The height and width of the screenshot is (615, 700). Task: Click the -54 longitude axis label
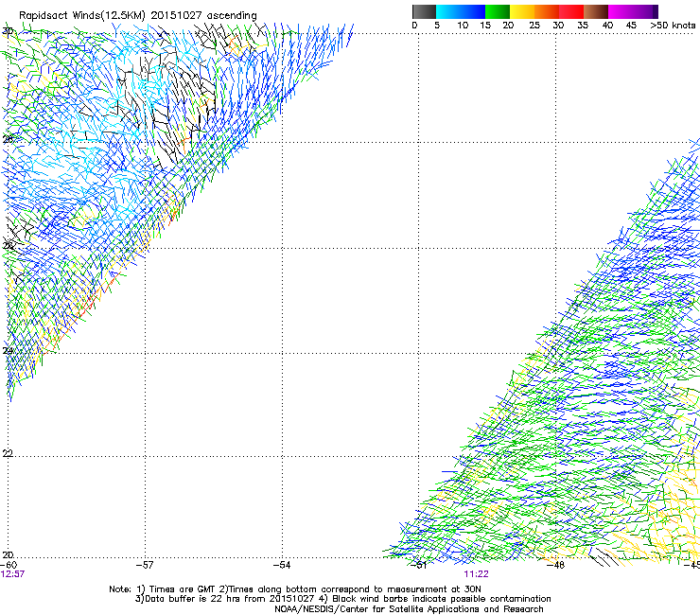point(282,565)
